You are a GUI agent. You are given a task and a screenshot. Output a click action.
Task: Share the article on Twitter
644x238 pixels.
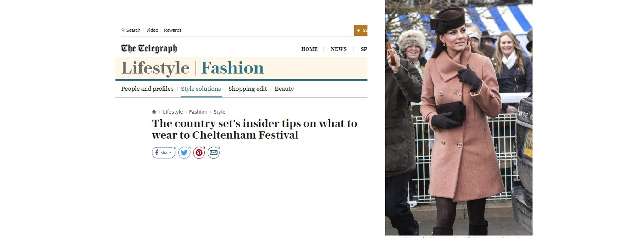pos(184,153)
